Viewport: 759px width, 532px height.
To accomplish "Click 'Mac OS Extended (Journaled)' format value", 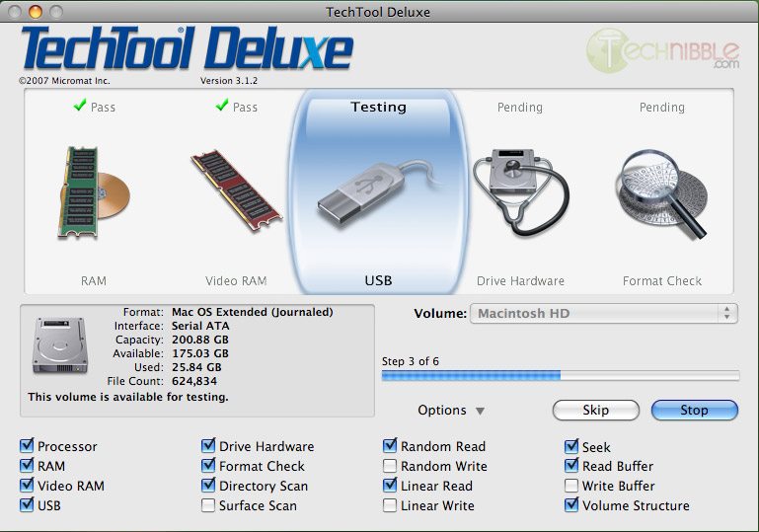I will 253,312.
